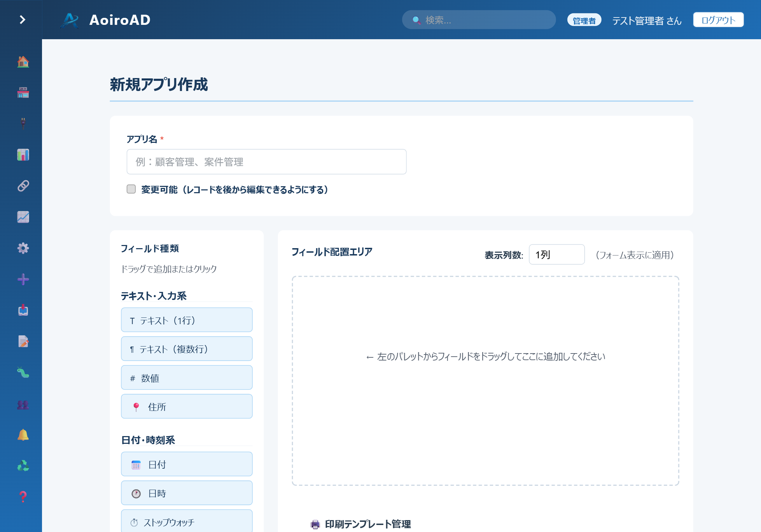Open the notification bell icon in sidebar
Image resolution: width=761 pixels, height=532 pixels.
(x=23, y=434)
